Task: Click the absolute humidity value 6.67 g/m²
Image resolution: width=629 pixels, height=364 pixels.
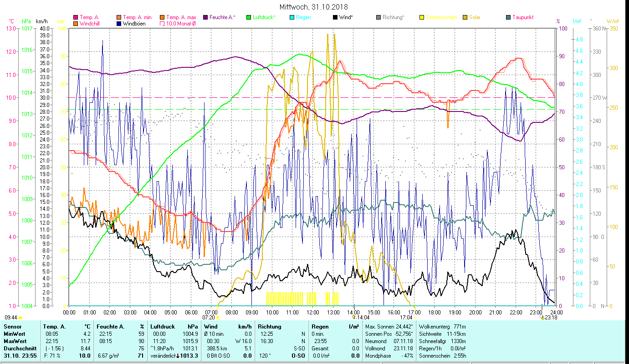Action: click(x=108, y=356)
